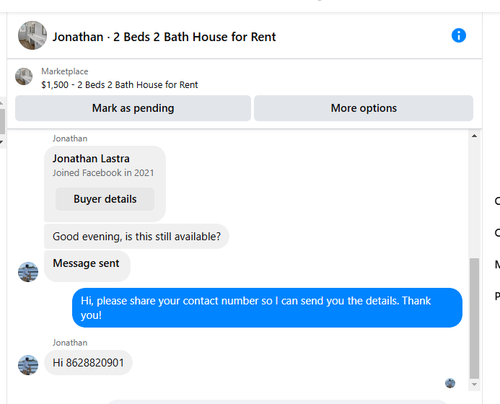Open More options for the listing
The height and width of the screenshot is (404, 500).
363,108
